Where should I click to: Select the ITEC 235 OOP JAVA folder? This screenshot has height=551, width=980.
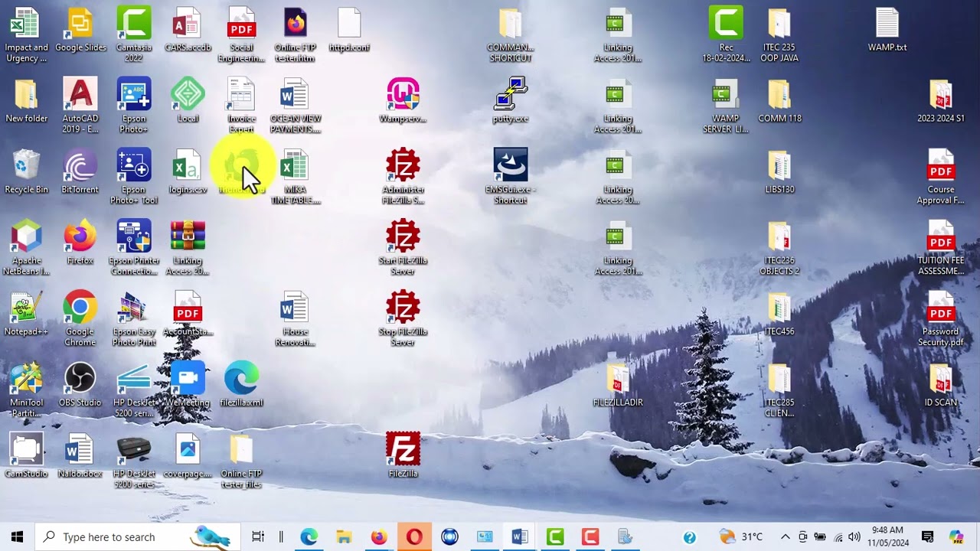click(779, 34)
